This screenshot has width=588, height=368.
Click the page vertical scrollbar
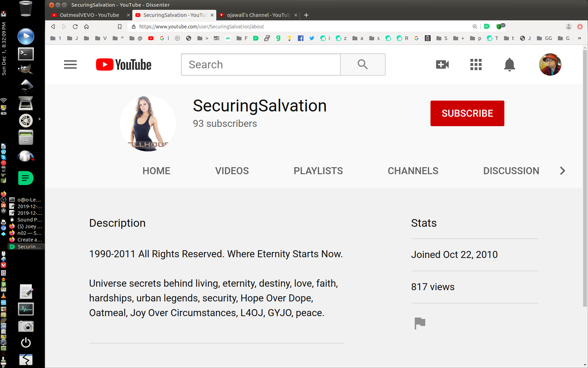tap(585, 179)
